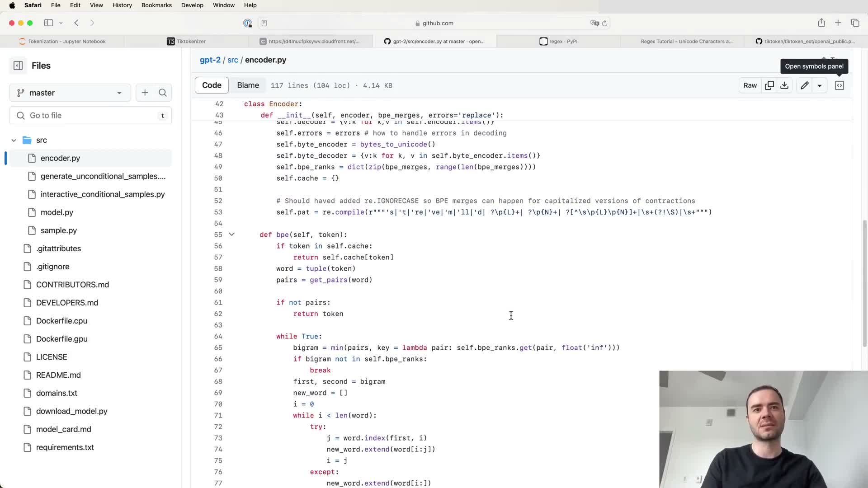Click the add file plus icon
This screenshot has width=868, height=488.
click(145, 93)
